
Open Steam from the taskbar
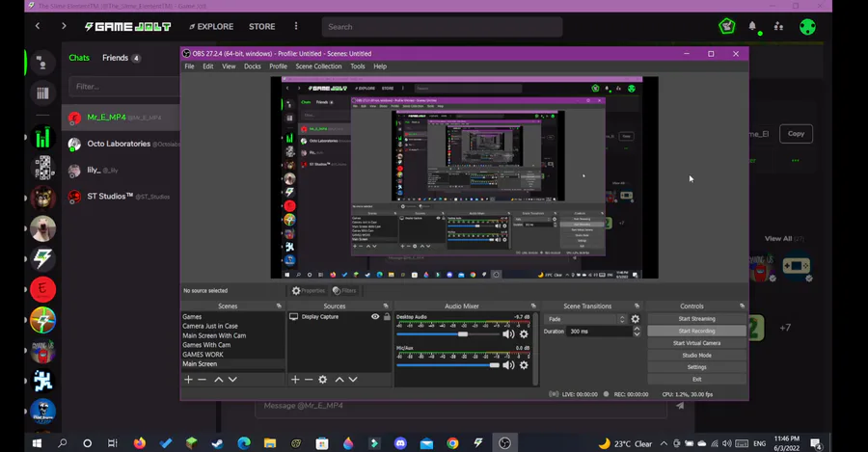coord(218,443)
